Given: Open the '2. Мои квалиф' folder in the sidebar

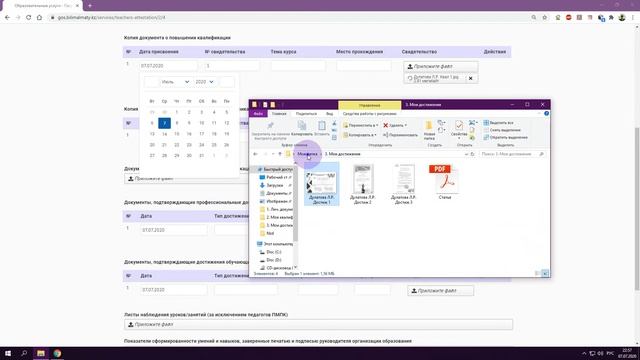Looking at the screenshot, I should tap(276, 217).
